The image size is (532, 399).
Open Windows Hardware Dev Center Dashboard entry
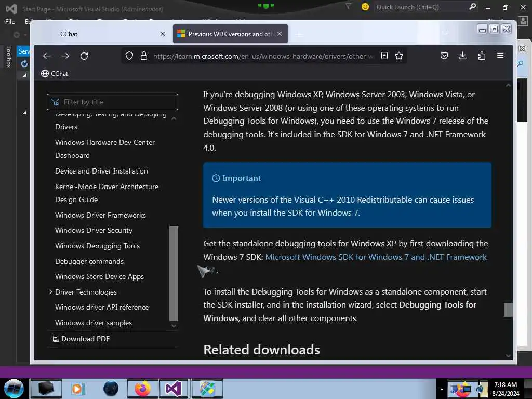point(105,149)
